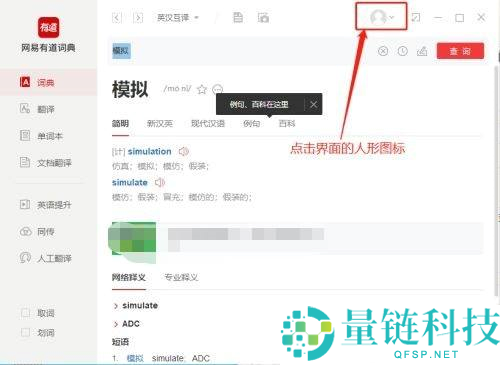Viewport: 500px width, 365px height.
Task: Click the handwriting input icon beside the history icon
Action: 422,51
